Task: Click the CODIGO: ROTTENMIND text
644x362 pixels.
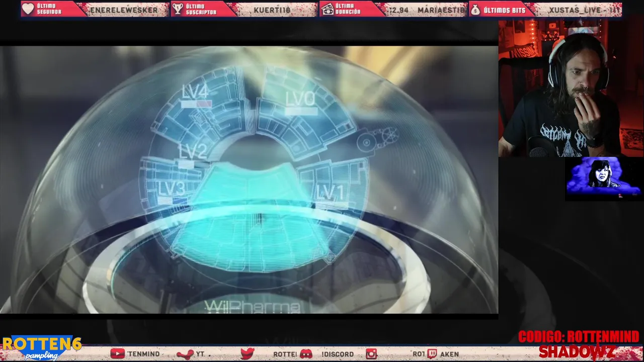Action: pyautogui.click(x=579, y=337)
